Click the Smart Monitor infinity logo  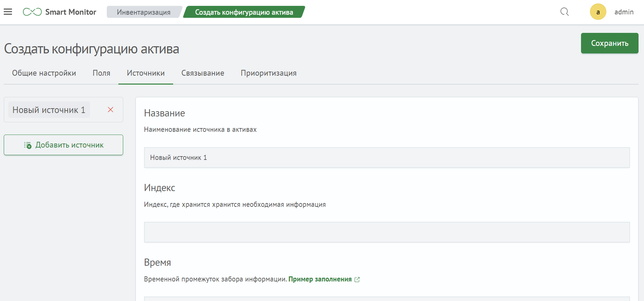point(32,12)
